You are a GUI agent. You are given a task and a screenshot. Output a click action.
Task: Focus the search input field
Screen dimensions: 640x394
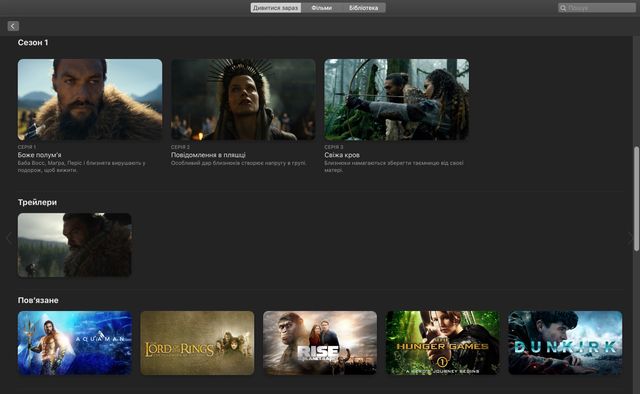coord(597,8)
